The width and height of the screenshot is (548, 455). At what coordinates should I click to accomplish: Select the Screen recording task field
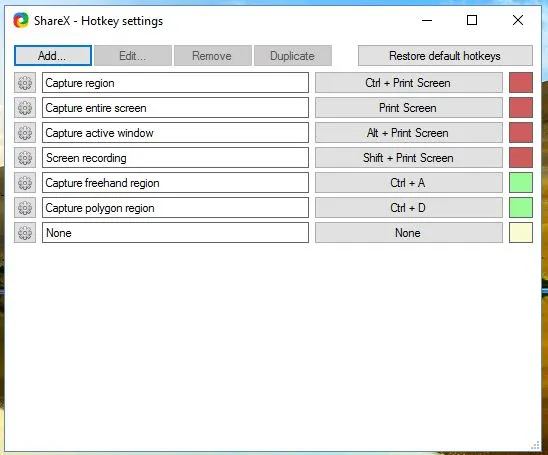click(175, 158)
